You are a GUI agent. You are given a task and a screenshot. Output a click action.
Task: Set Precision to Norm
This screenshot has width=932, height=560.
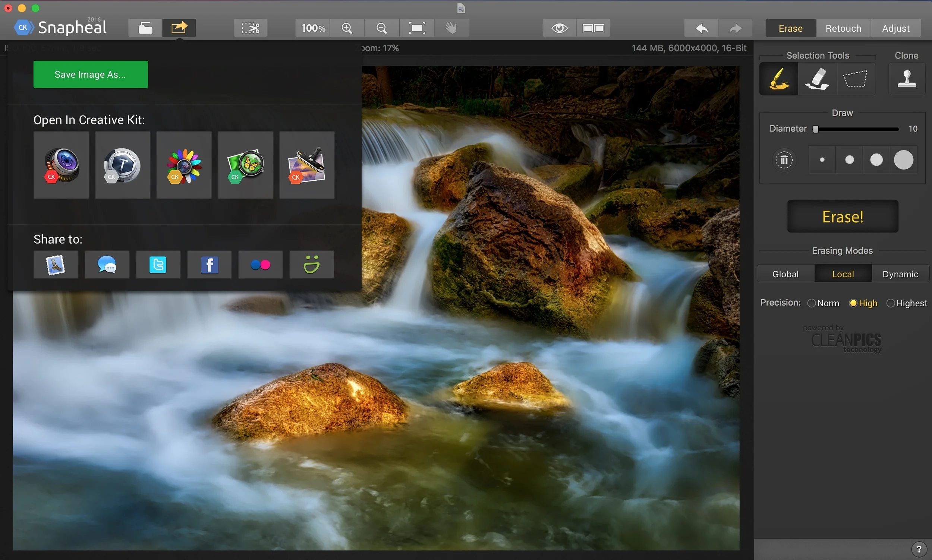tap(812, 303)
